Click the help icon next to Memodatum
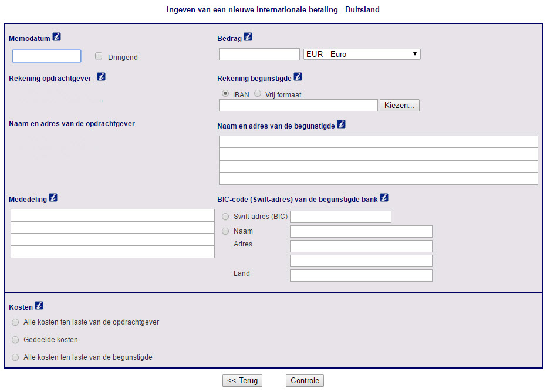Image resolution: width=547 pixels, height=392 pixels. coord(56,37)
